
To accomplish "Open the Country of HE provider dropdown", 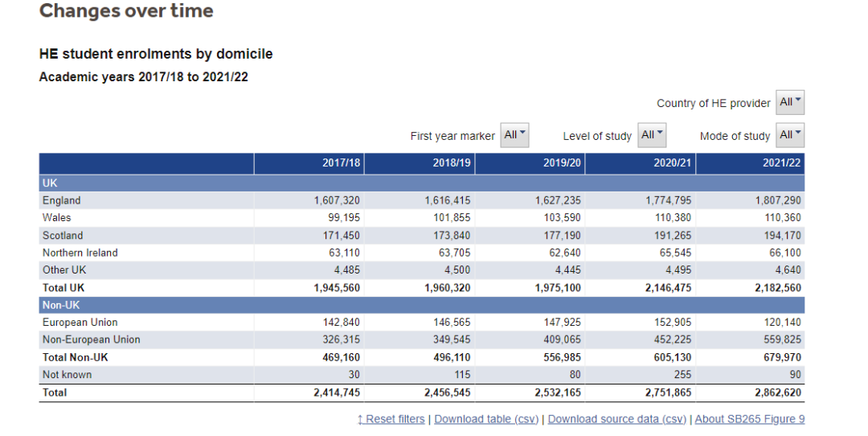I will 789,103.
